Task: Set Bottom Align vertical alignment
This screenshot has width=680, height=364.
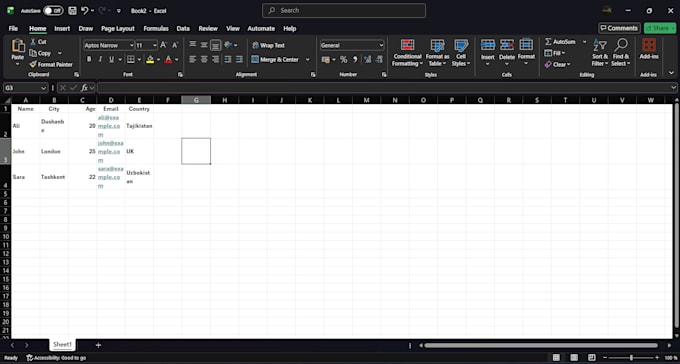Action: [216, 45]
